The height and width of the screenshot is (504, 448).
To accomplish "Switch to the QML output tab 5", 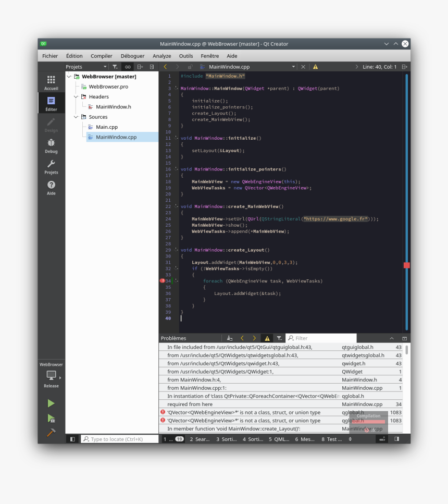I will coord(279,439).
